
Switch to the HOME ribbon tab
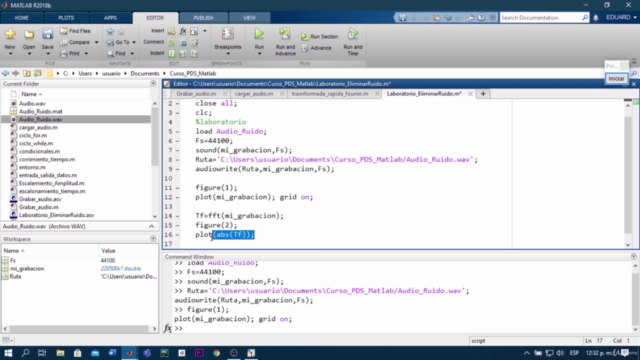click(x=22, y=18)
